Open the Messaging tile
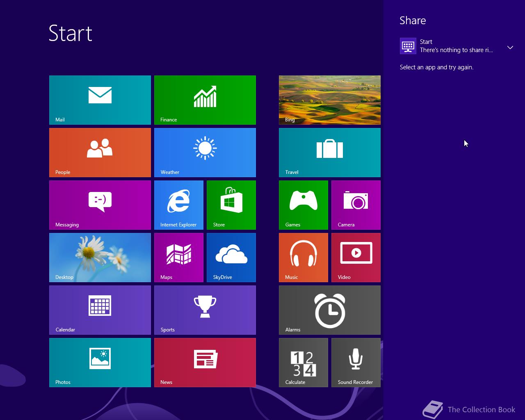This screenshot has width=525, height=420. click(100, 205)
